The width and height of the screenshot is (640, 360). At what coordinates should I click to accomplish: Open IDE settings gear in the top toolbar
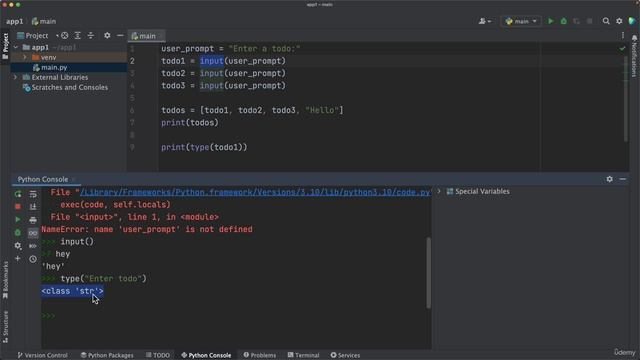(x=619, y=21)
